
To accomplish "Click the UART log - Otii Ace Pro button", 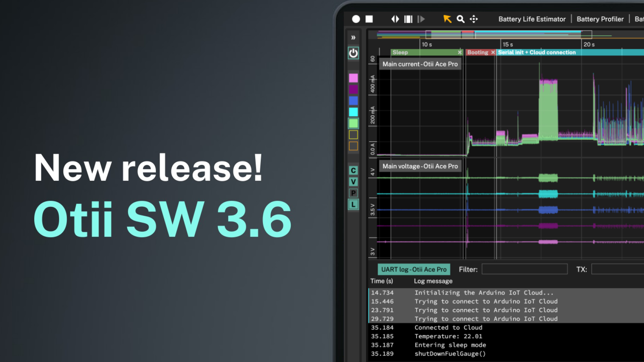I will 414,269.
